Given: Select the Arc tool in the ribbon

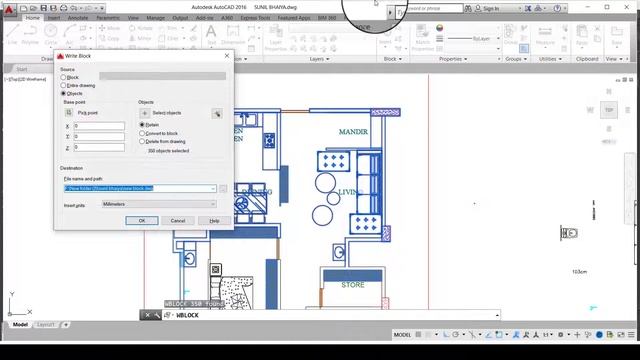Looking at the screenshot, I should (69, 34).
